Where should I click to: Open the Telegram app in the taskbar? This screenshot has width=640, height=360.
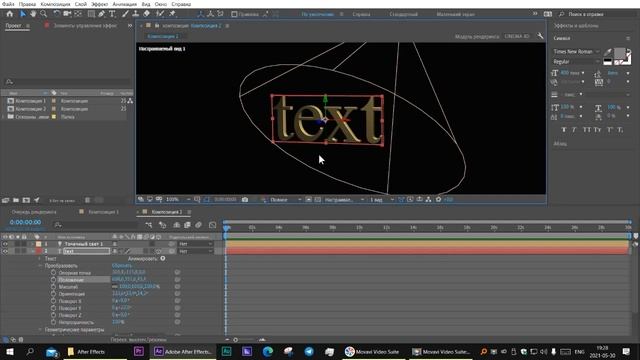309,351
